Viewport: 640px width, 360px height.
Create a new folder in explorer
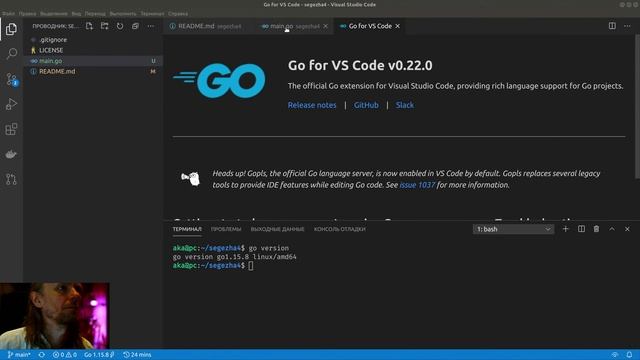[x=104, y=26]
